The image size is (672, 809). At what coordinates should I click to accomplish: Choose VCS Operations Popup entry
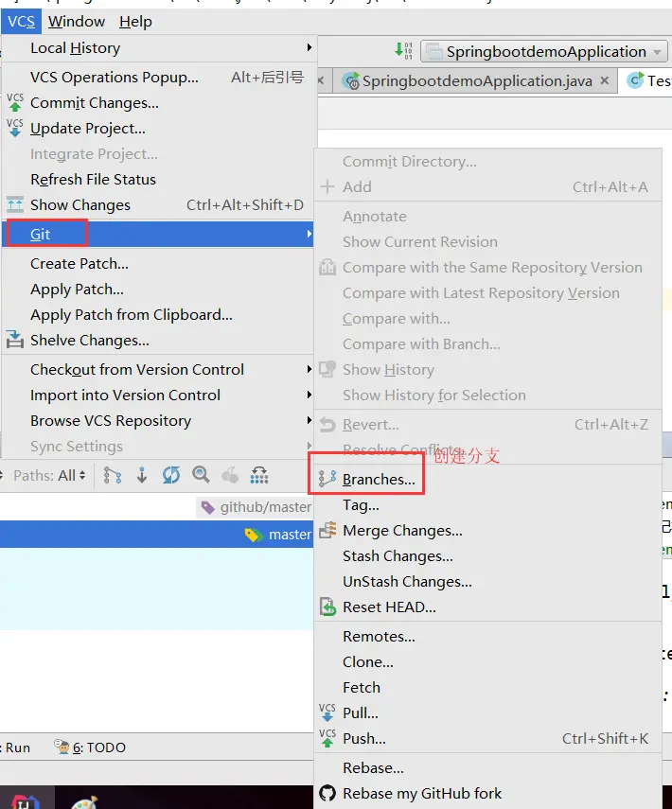click(x=158, y=78)
